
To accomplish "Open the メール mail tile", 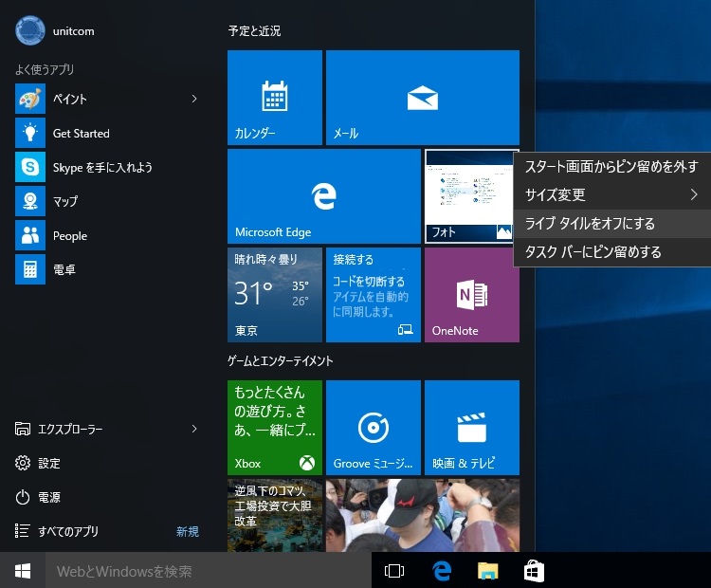I will click(x=423, y=98).
